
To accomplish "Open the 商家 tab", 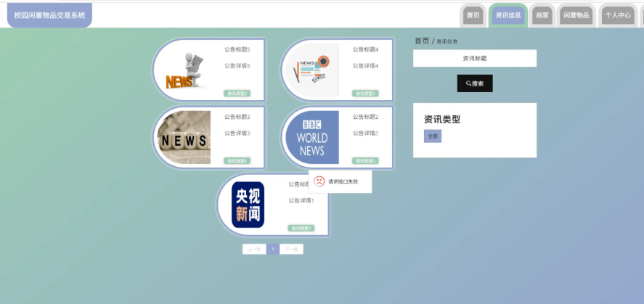I will point(542,15).
